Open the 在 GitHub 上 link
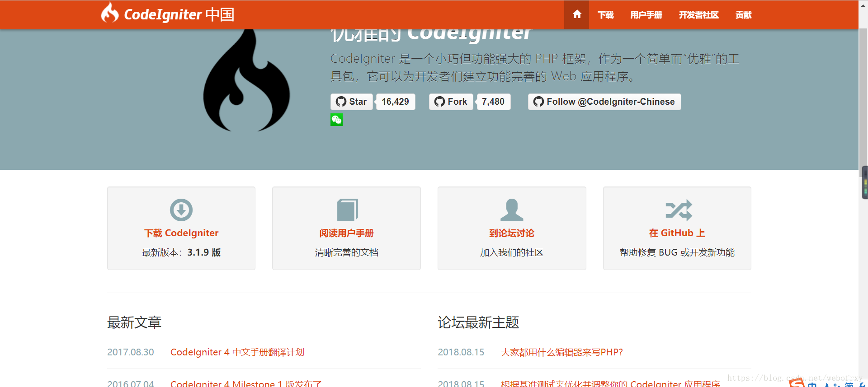Image resolution: width=868 pixels, height=387 pixels. coord(677,233)
